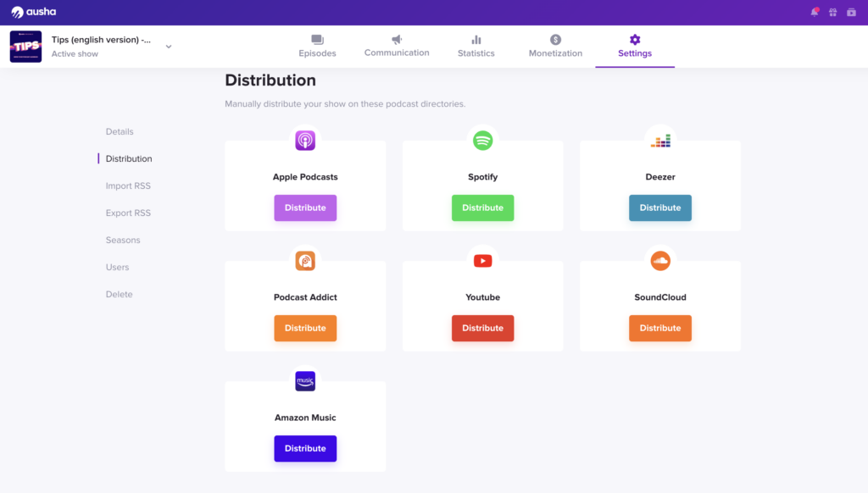This screenshot has height=493, width=868.
Task: Select Distribution in the settings sidebar
Action: pyautogui.click(x=129, y=158)
